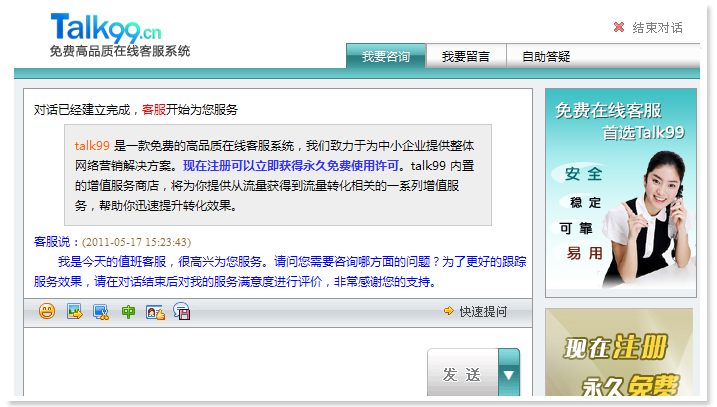Viewport: 717px width, 407px height.
Task: Click the 安全 label on banner
Action: click(x=583, y=174)
